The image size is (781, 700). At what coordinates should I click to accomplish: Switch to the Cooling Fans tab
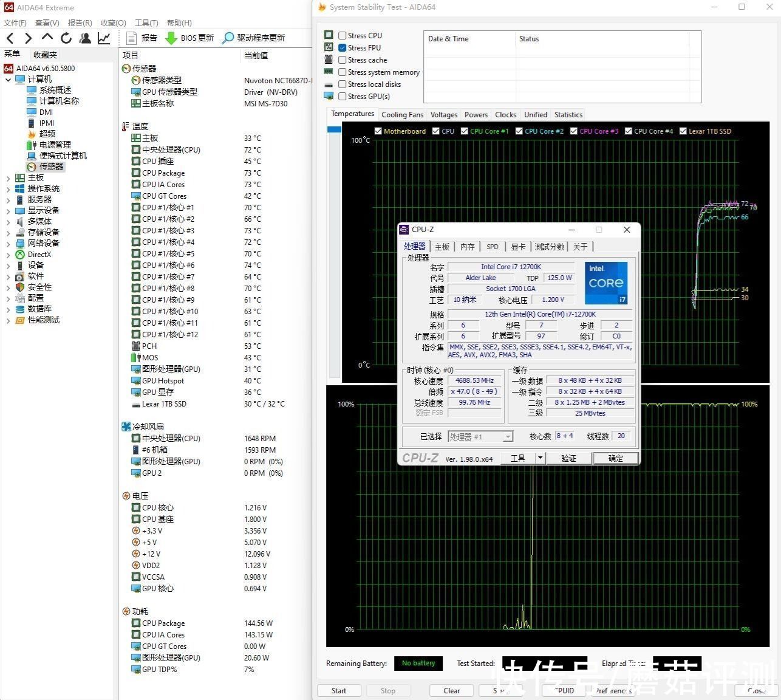402,114
